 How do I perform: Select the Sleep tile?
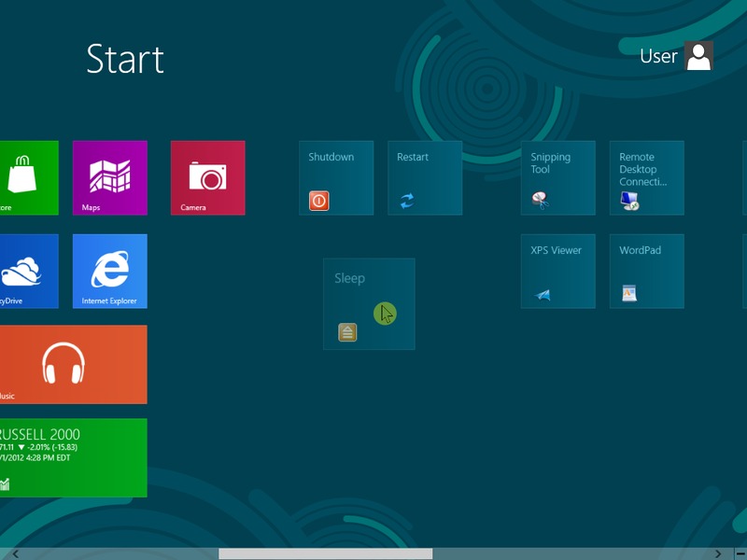point(369,303)
